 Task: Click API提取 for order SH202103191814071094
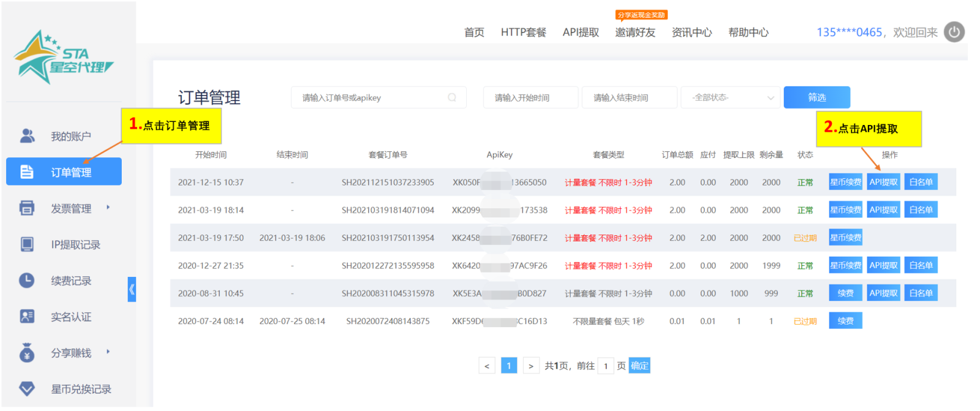point(883,209)
